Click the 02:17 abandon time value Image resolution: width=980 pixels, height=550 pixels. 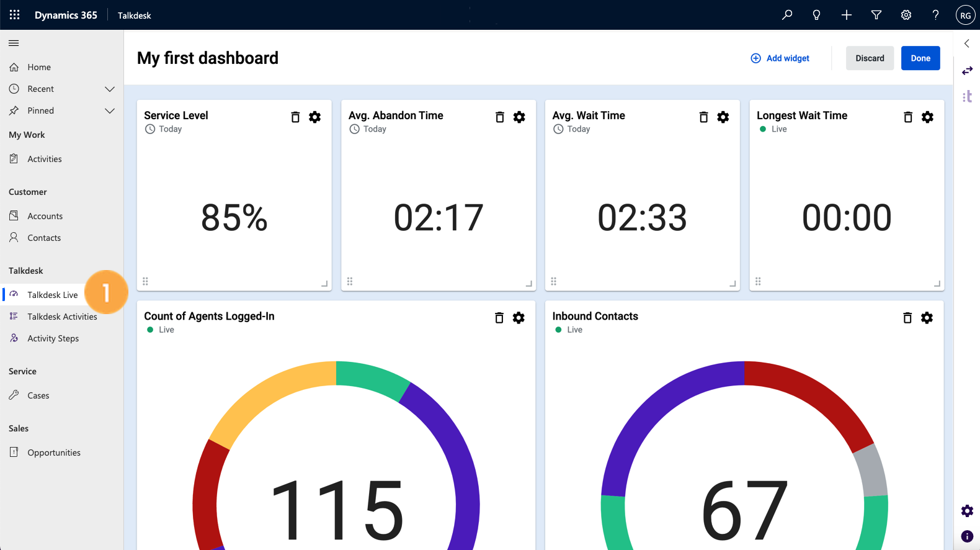point(439,218)
